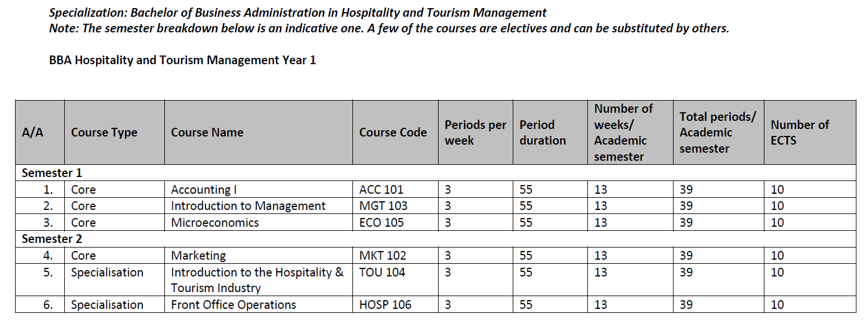Screen dimensions: 868x321
Task: Select the ACC 101 course code cell
Action: [381, 190]
